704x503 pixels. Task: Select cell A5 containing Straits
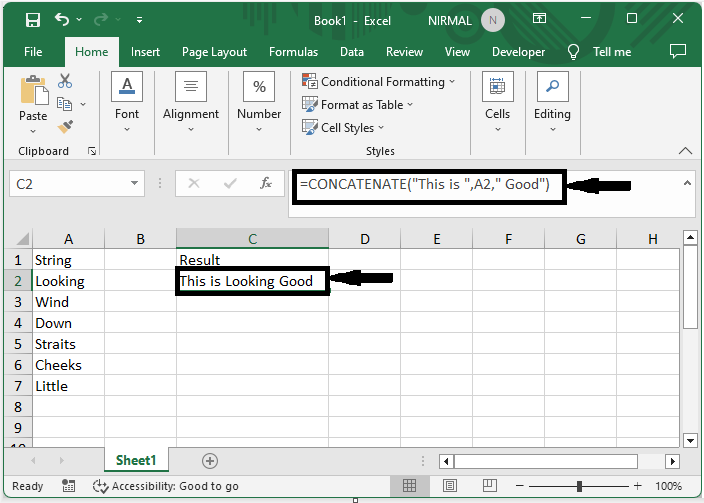click(67, 344)
